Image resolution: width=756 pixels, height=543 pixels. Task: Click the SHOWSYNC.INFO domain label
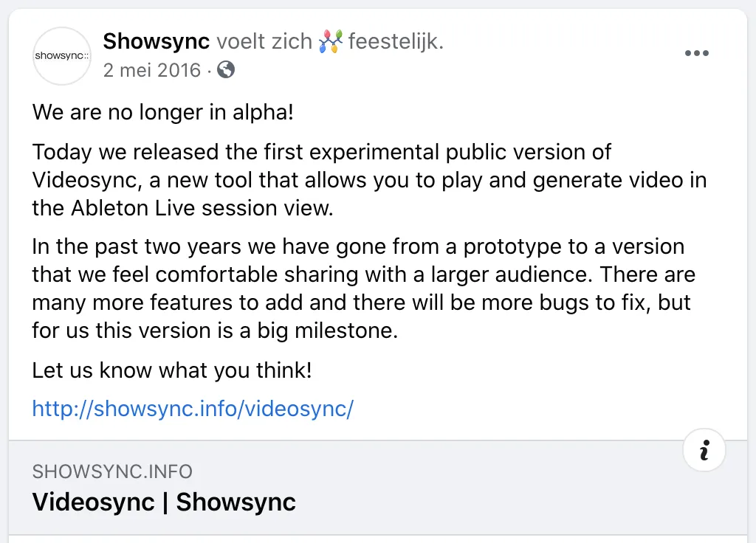(112, 471)
